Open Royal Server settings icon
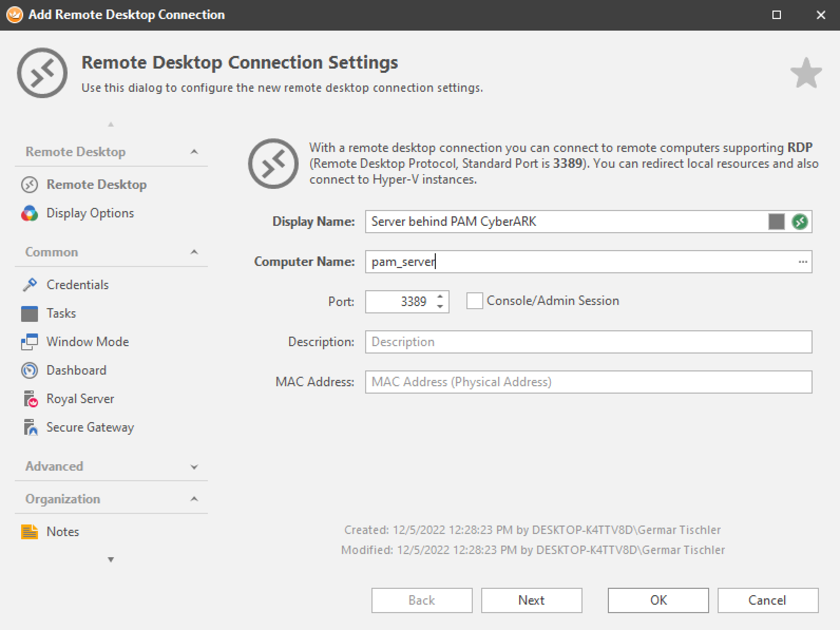The height and width of the screenshot is (630, 840). 30,399
